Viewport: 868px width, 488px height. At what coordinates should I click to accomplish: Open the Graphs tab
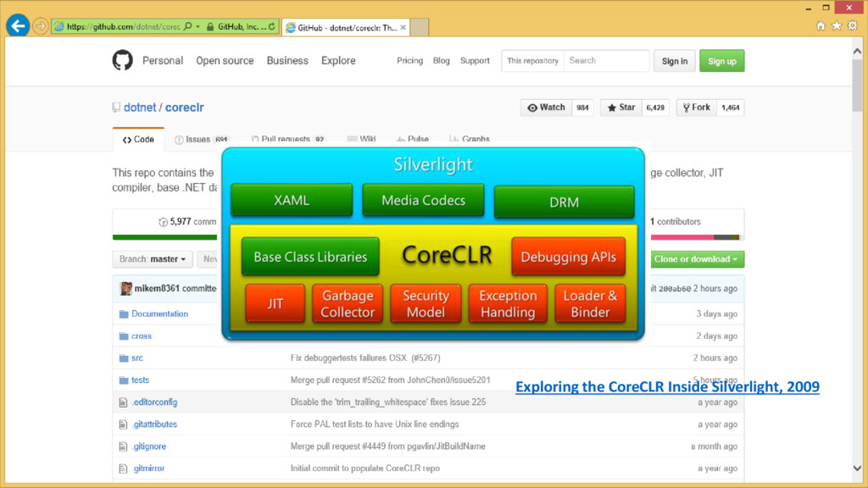point(470,140)
